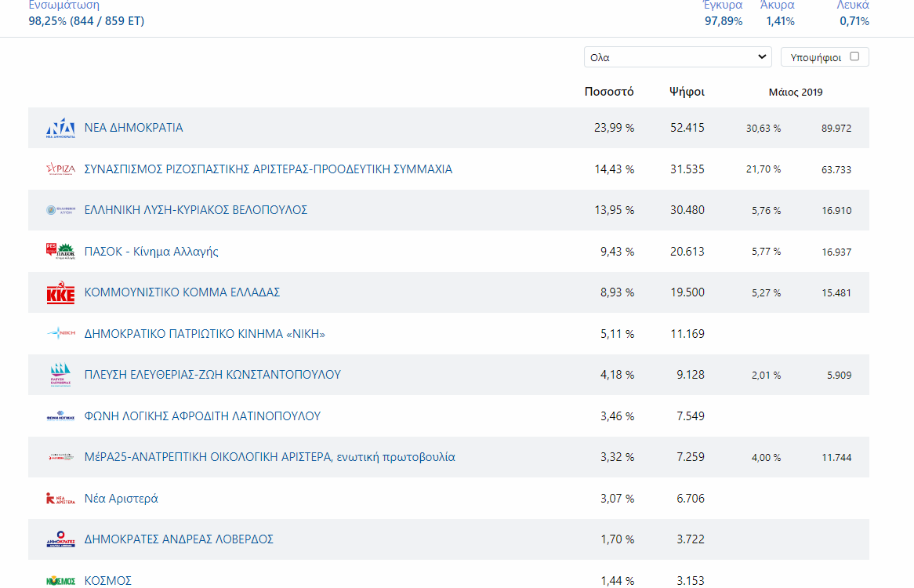Click the Δημοκράτες party logo
Screen dimensions: 914x588
coord(60,539)
